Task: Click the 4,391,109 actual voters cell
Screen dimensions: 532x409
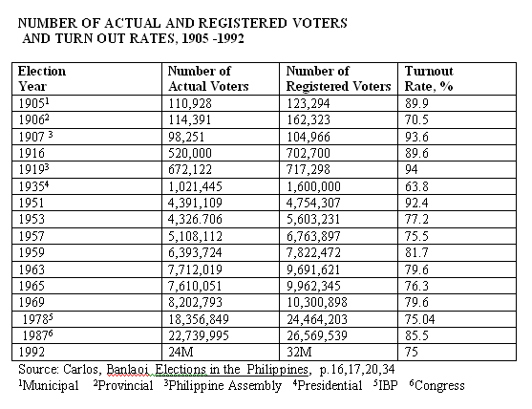Action: [221, 203]
